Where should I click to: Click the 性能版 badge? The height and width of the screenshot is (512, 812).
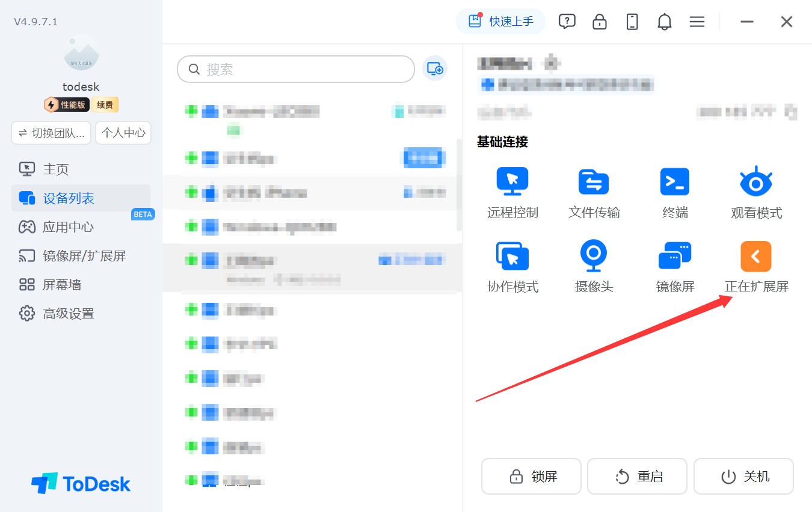point(67,105)
